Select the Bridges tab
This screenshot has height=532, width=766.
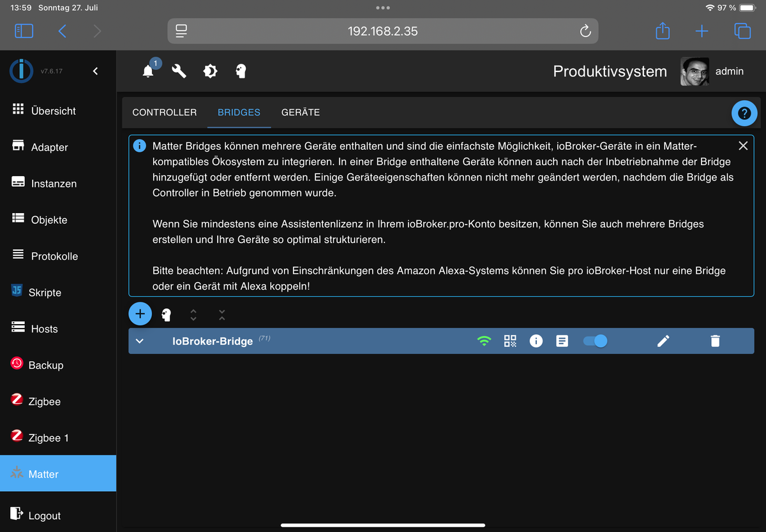(239, 112)
